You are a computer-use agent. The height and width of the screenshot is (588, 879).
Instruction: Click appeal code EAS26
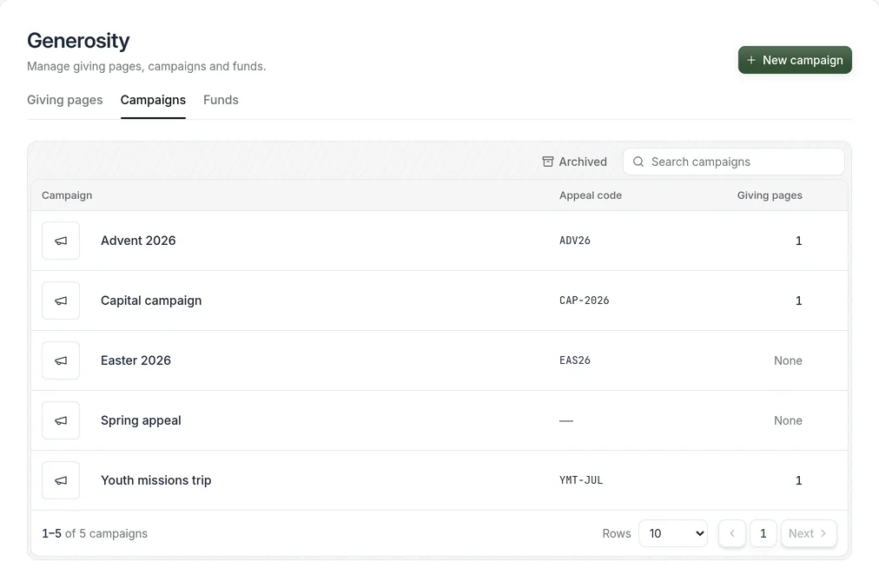575,360
